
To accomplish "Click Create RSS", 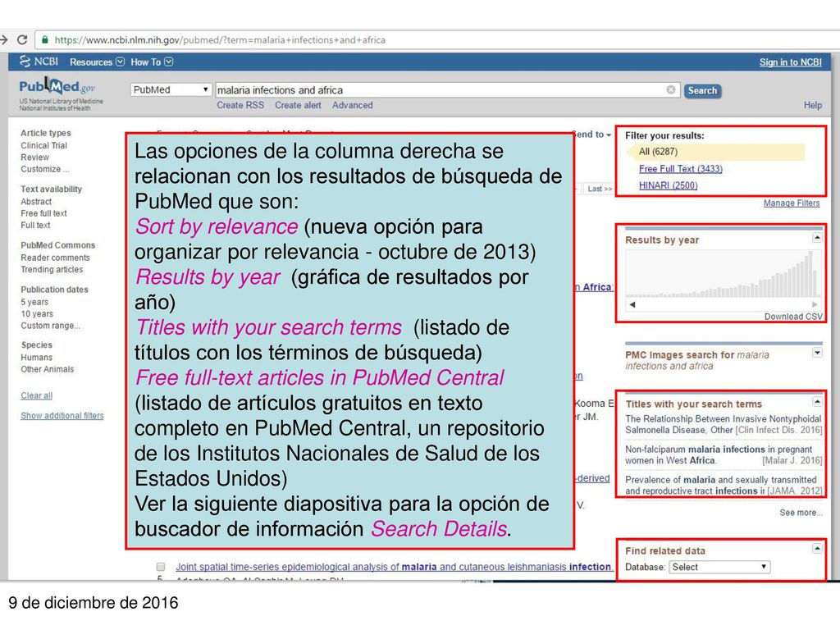I will coord(240,106).
